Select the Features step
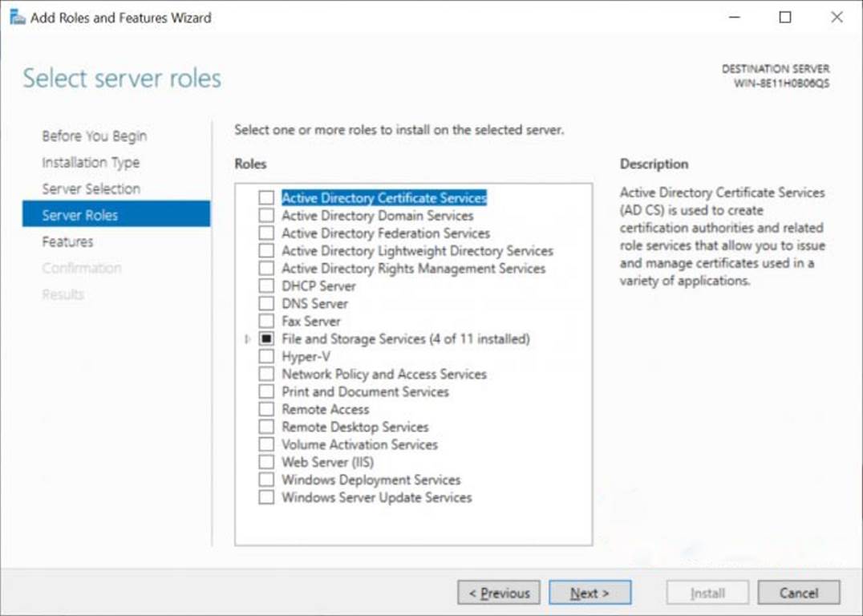The image size is (863, 616). tap(67, 241)
